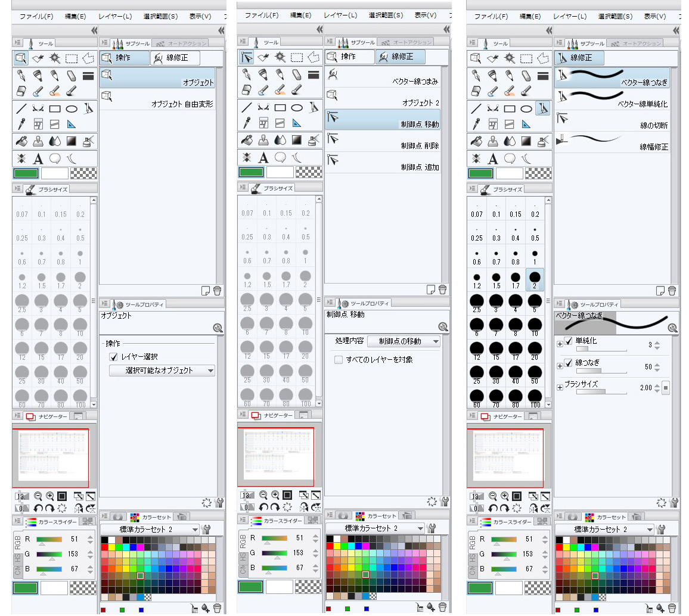
Task: Click green main color swatch in right tool palette
Action: tap(481, 173)
